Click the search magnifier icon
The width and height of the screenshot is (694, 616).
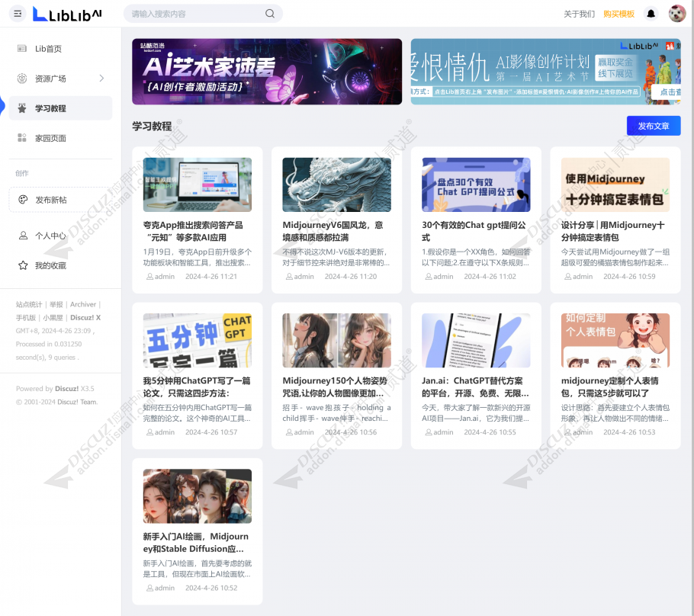click(269, 14)
